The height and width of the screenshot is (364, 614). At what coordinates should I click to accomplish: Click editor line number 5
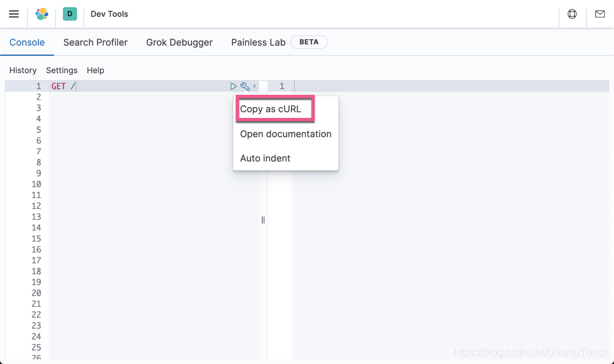tap(38, 130)
